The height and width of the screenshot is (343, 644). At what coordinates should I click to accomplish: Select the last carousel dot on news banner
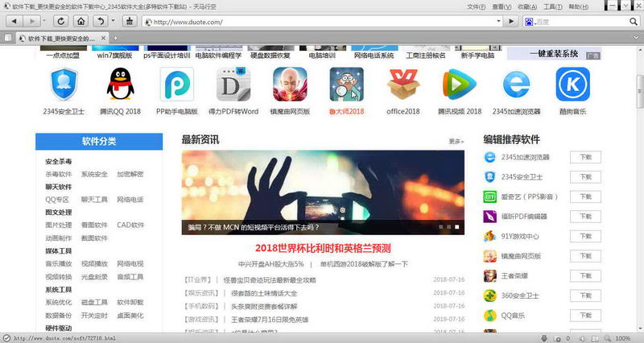tap(456, 227)
